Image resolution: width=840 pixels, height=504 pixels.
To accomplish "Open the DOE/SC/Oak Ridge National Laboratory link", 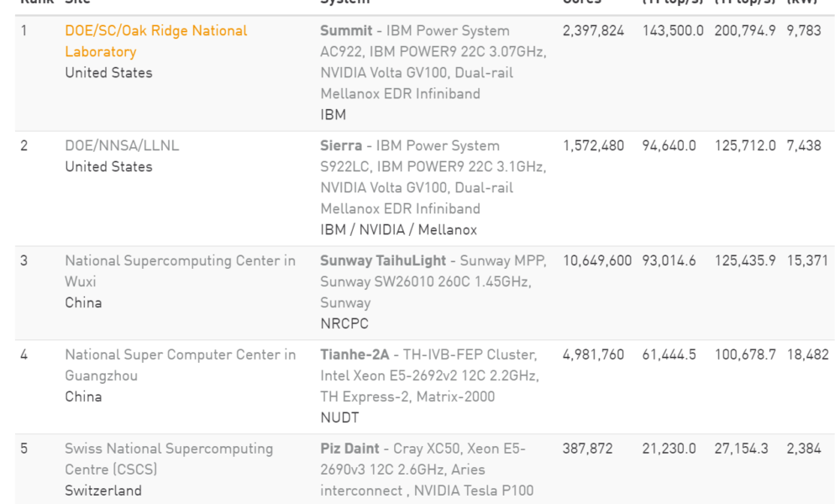I will (156, 41).
